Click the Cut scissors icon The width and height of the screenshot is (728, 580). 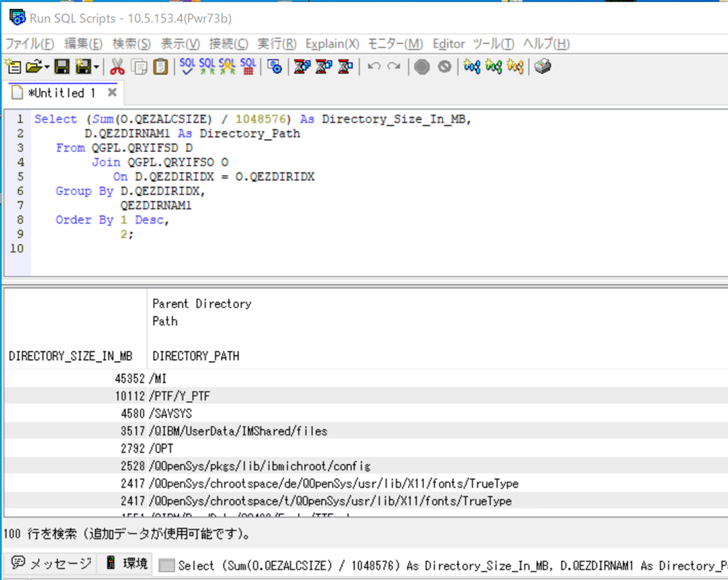coord(117,67)
